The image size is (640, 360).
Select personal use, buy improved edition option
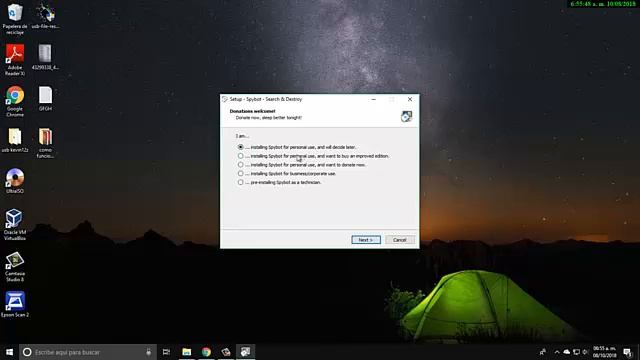(313, 156)
